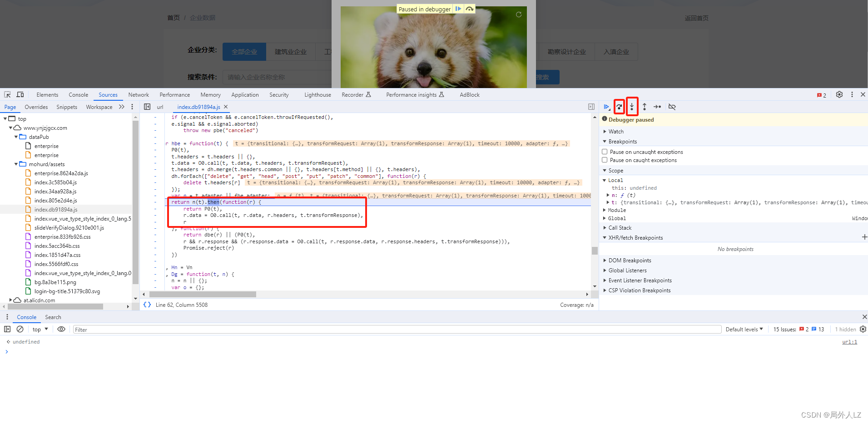Refresh the captcha image icon

point(519,15)
